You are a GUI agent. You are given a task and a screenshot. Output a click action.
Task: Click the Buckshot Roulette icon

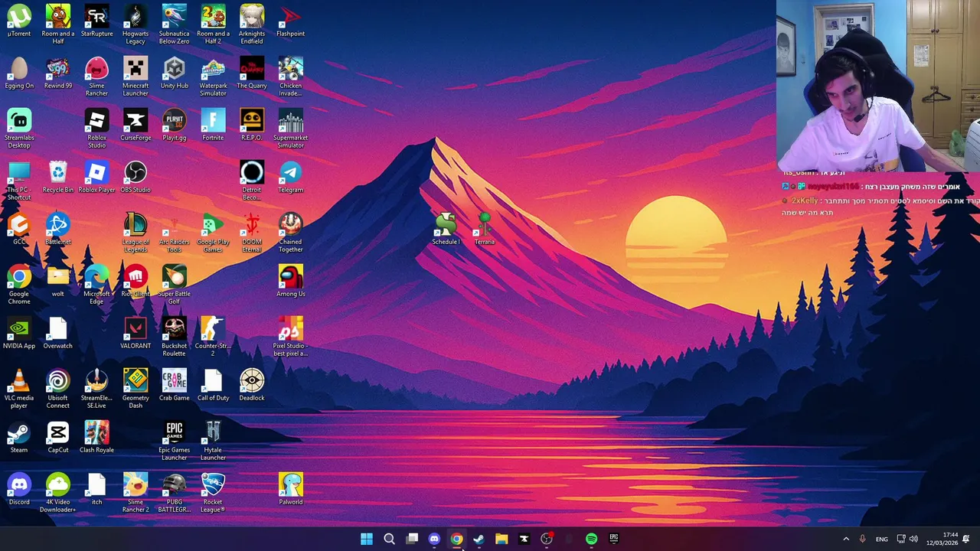pyautogui.click(x=174, y=337)
